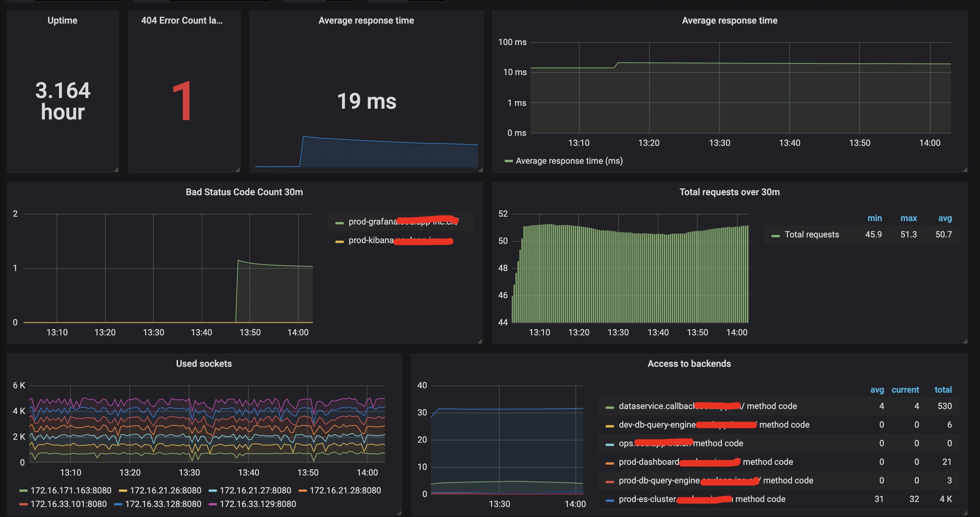Screen dimensions: 980x517
Task: Click green color swatch of Total requests series
Action: click(x=775, y=235)
